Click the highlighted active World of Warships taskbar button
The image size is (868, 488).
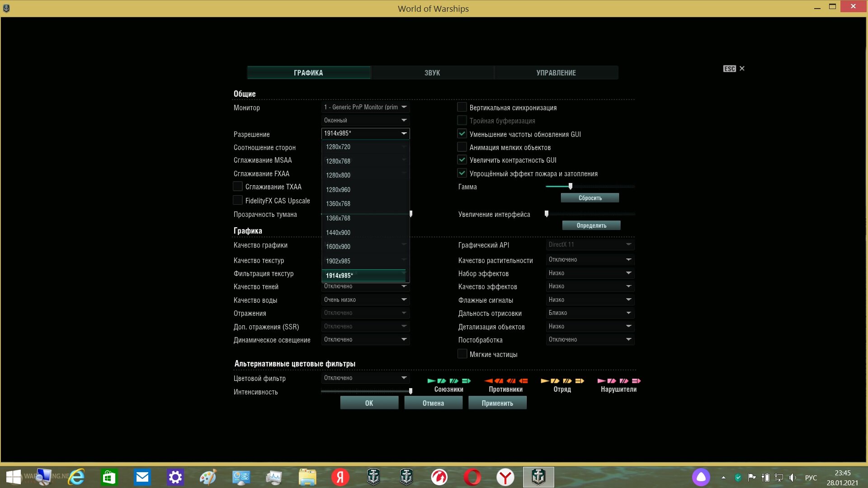[x=538, y=477]
